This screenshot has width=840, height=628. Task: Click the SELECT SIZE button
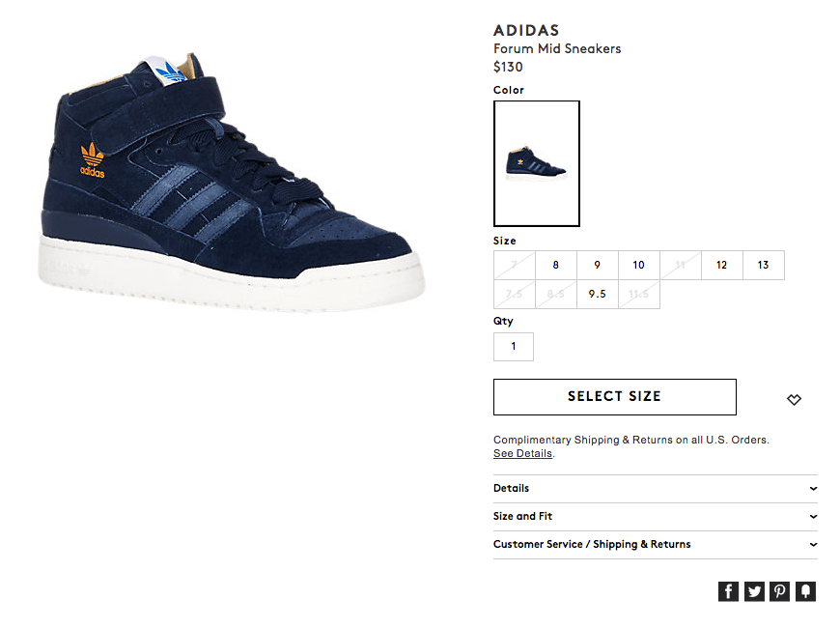click(x=614, y=397)
